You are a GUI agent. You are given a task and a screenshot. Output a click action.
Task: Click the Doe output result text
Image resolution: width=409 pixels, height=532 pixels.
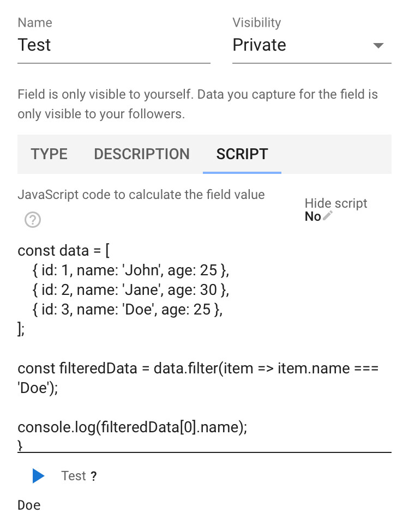coord(29,505)
